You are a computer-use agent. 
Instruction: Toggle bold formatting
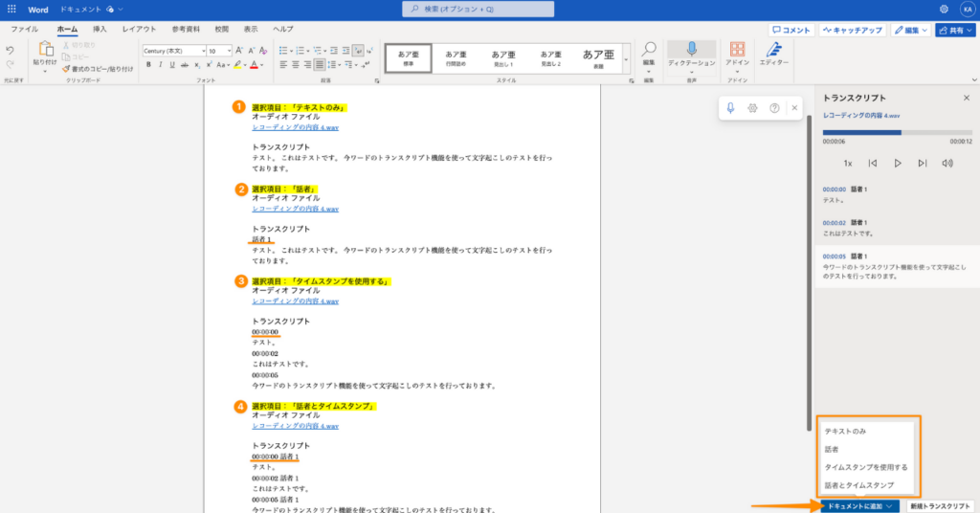tap(148, 65)
